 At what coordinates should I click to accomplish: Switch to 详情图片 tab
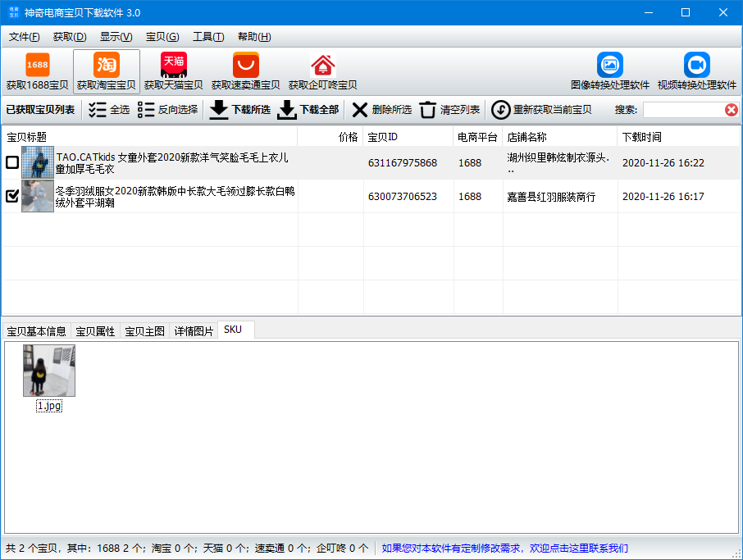click(x=194, y=331)
